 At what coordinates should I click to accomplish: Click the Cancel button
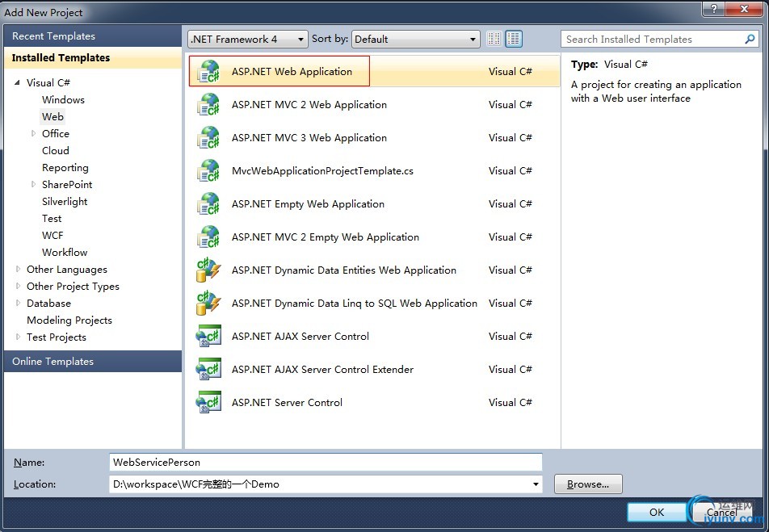pos(721,513)
